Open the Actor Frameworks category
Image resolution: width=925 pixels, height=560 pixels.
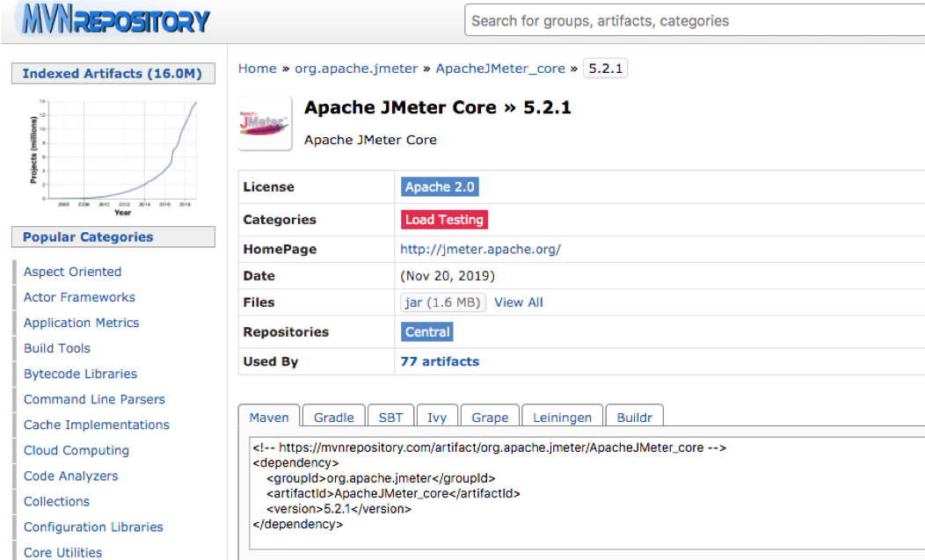(79, 297)
